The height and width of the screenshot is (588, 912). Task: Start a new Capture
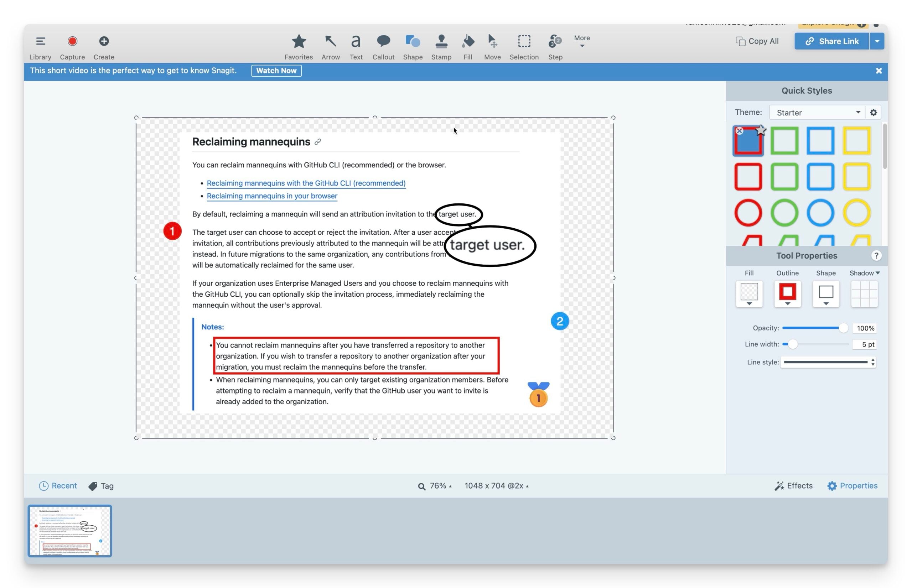point(72,42)
